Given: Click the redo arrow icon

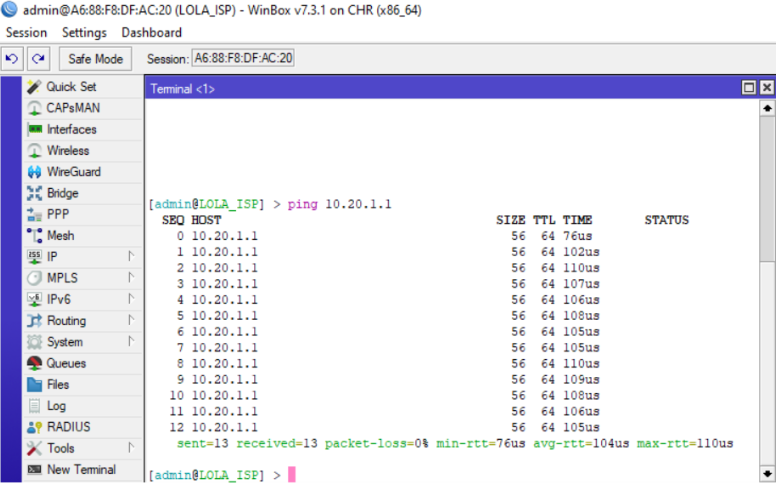Looking at the screenshot, I should pyautogui.click(x=38, y=59).
